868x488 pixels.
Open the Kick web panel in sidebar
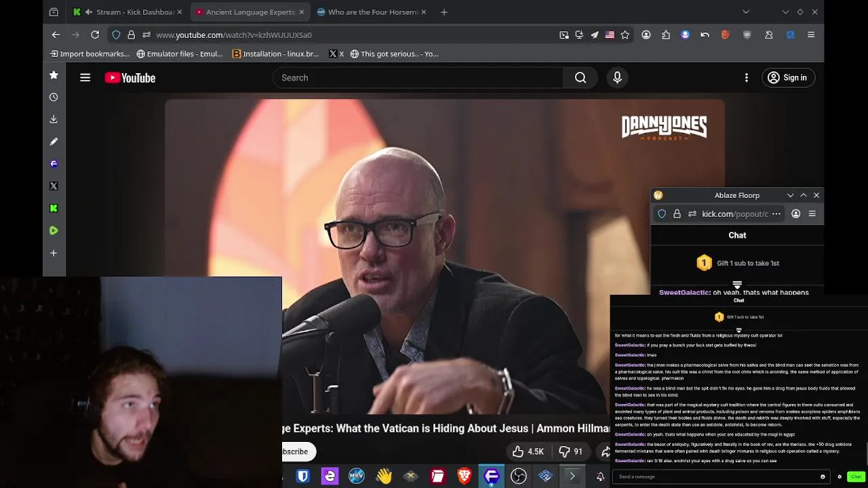54,208
